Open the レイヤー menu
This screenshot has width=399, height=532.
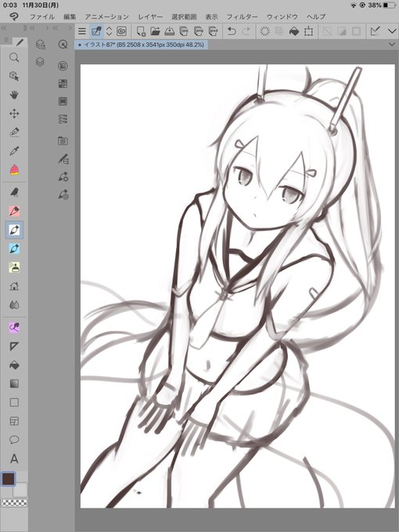(150, 16)
